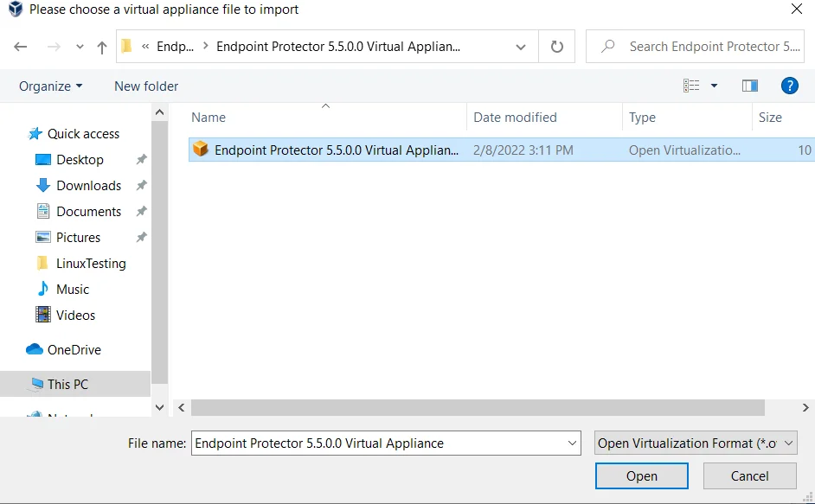
Task: Click the breadcrumb overflow double chevron
Action: tap(145, 47)
